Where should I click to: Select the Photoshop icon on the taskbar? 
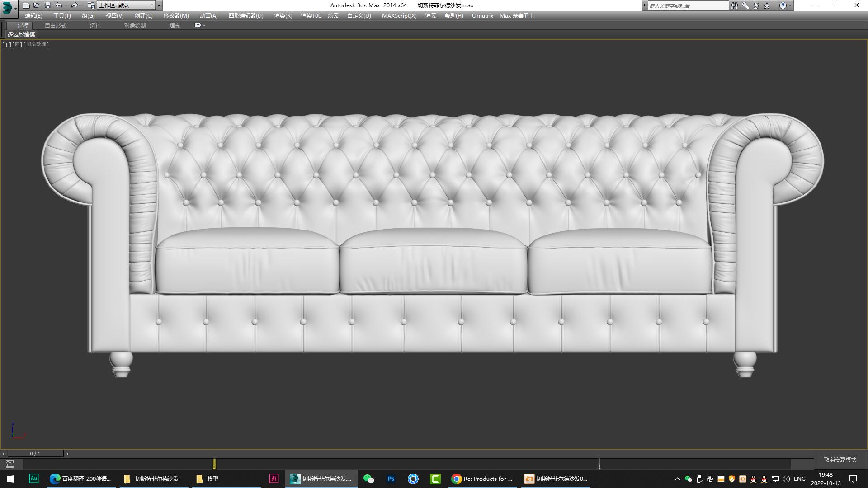click(x=391, y=479)
